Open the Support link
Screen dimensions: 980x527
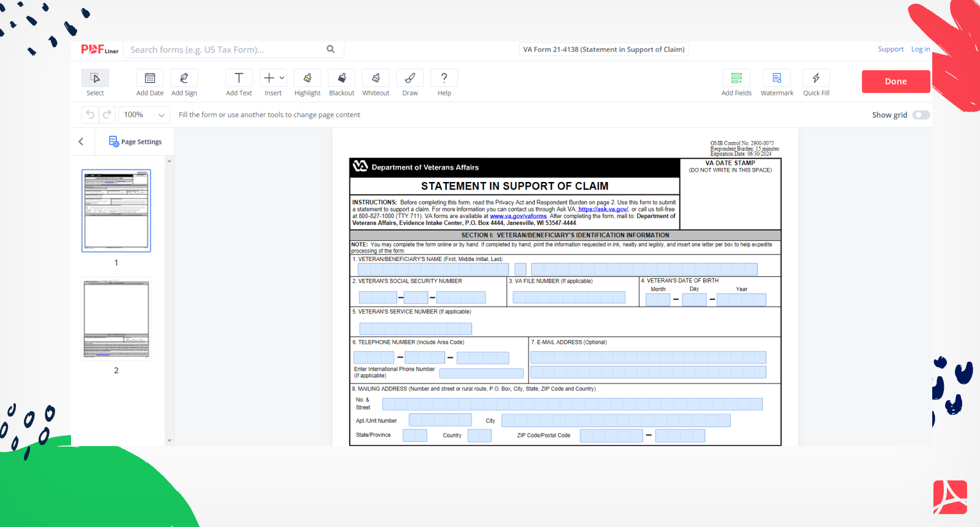click(891, 49)
